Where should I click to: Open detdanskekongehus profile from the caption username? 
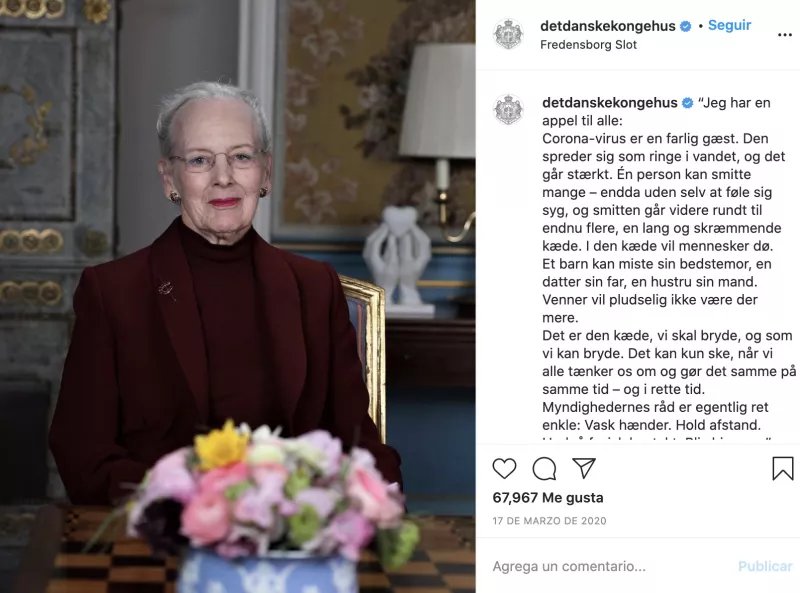click(x=610, y=103)
